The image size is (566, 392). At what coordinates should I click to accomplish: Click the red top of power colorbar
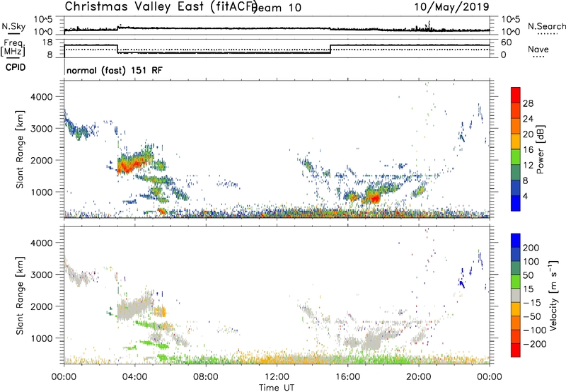[x=516, y=95]
